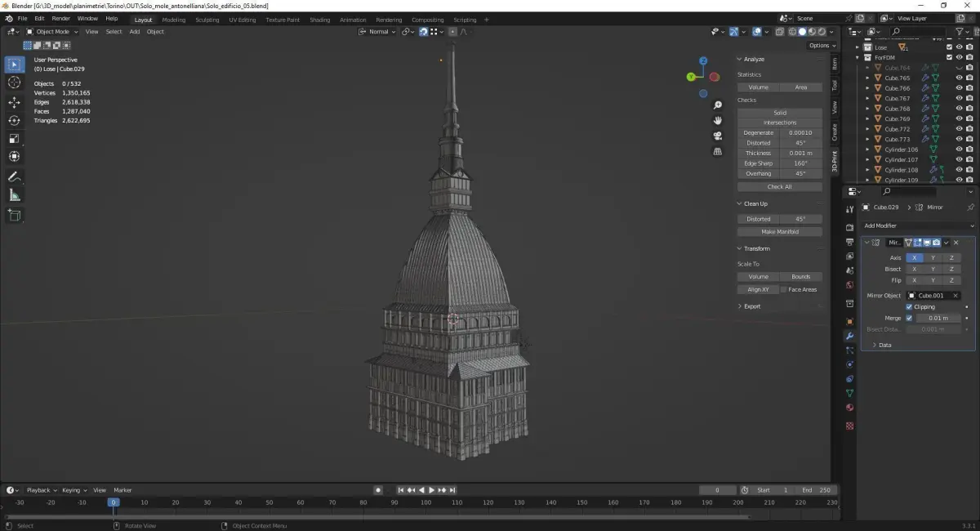Uncheck the Merge checkbox
Viewport: 980px width, 531px height.
pos(909,318)
